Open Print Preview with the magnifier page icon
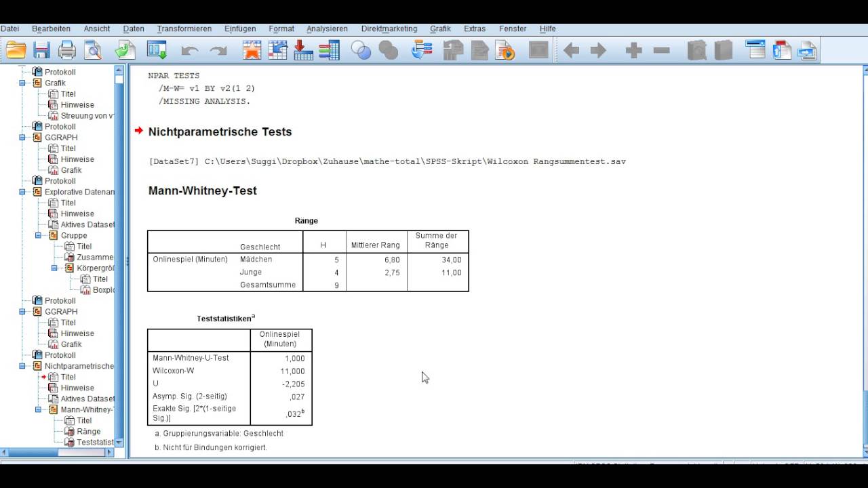868x488 pixels. click(x=92, y=50)
